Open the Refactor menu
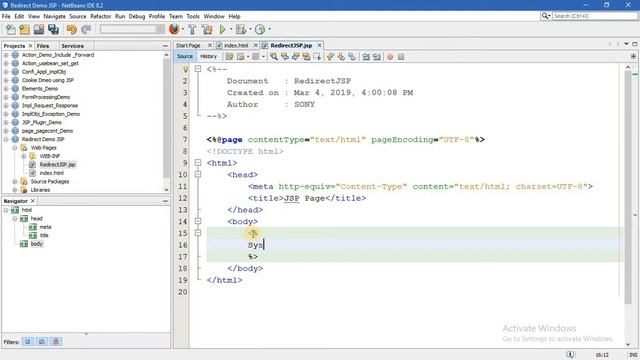 [x=101, y=16]
